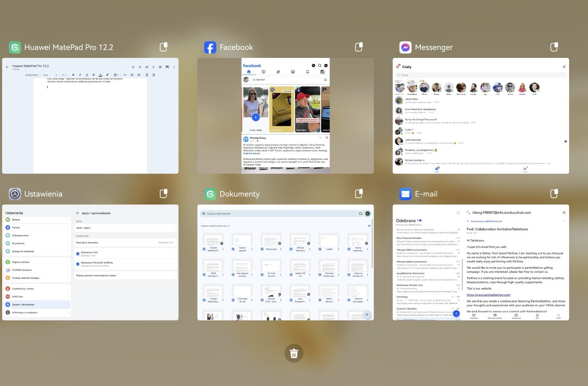The height and width of the screenshot is (386, 588).
Task: Click the blue plus button in Dokumenty
Action: [367, 315]
